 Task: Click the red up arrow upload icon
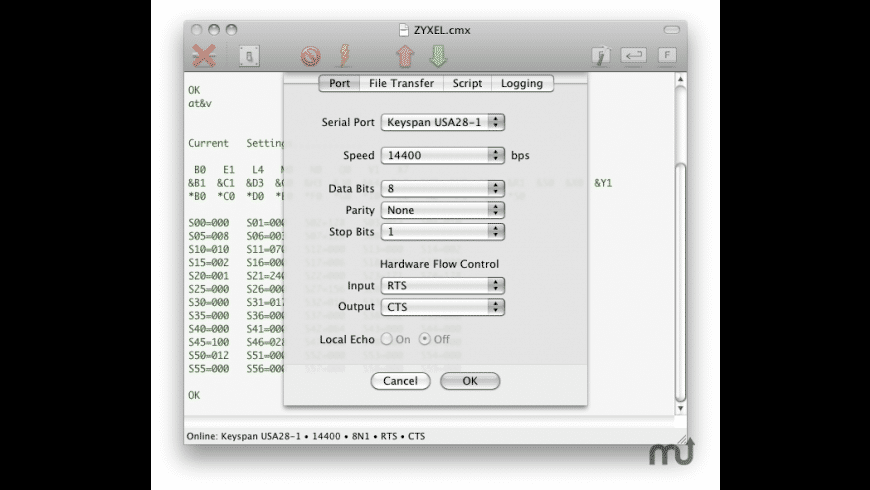[x=406, y=56]
